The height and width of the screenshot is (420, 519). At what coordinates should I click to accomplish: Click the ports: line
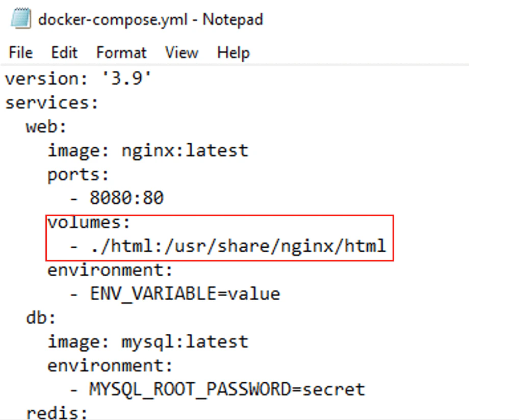(x=77, y=174)
